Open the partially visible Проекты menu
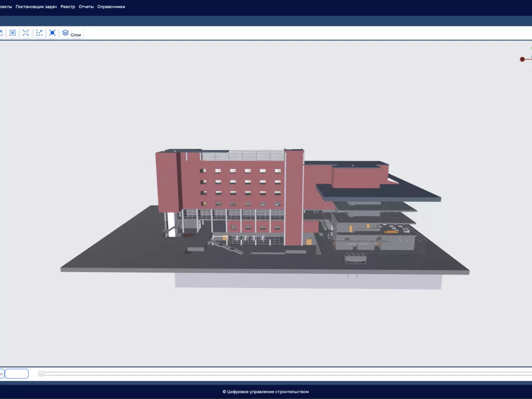The height and width of the screenshot is (399, 532). pos(6,7)
